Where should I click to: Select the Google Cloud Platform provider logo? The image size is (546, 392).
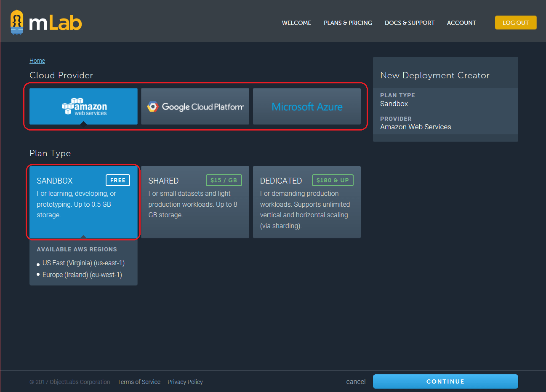point(195,106)
